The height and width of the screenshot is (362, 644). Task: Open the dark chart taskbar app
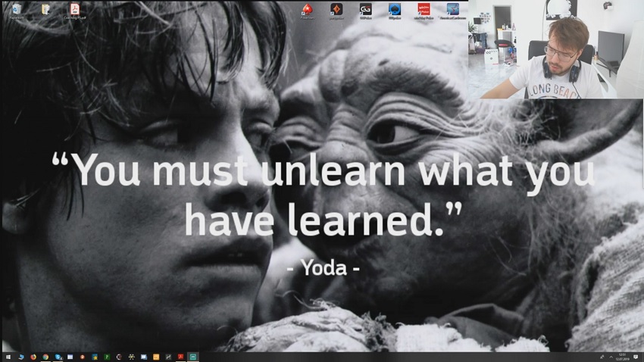168,357
